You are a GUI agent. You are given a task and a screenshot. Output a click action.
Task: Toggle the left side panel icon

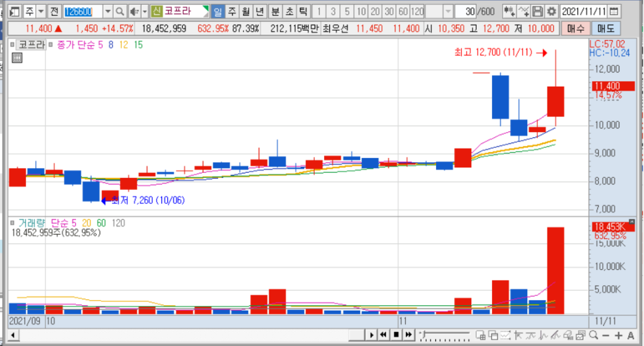click(15, 11)
